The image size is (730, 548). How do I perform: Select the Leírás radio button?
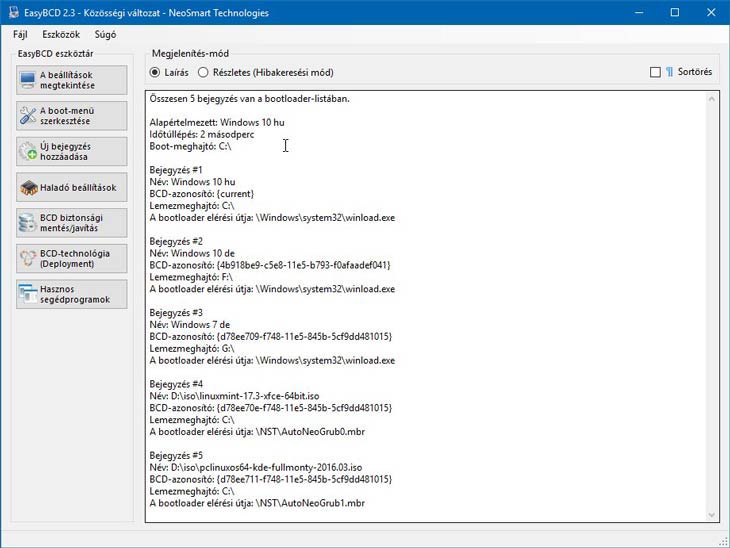coord(155,72)
